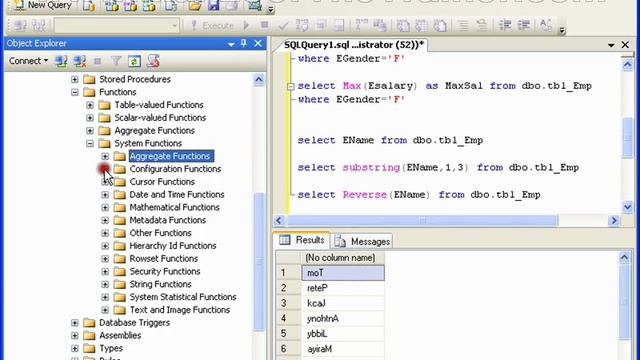Expand the Mathematical Functions folder
Image resolution: width=640 pixels, height=360 pixels.
[105, 208]
